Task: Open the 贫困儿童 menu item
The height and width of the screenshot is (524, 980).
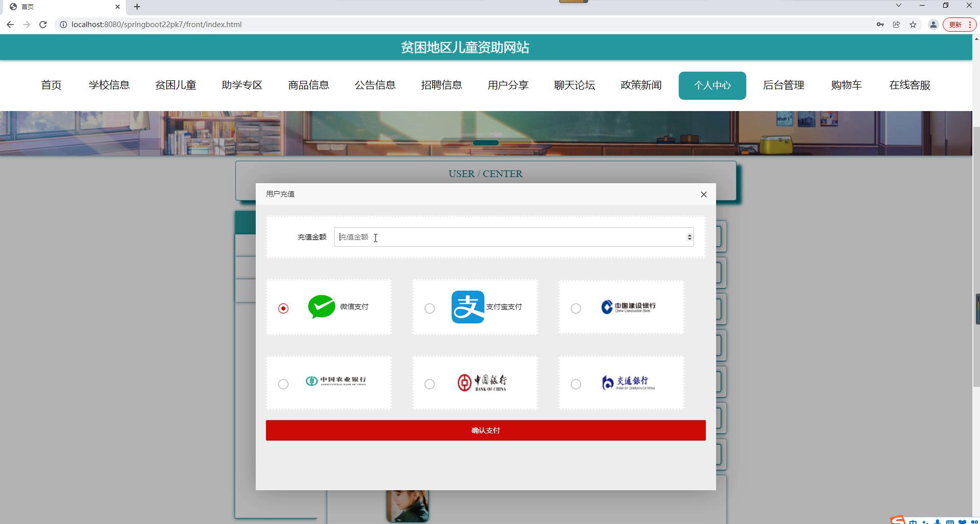Action: (175, 85)
